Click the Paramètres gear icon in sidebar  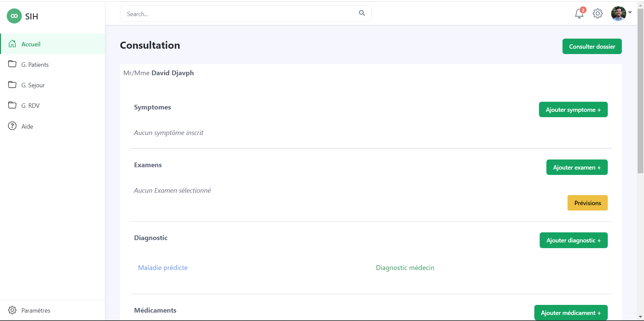[12, 310]
